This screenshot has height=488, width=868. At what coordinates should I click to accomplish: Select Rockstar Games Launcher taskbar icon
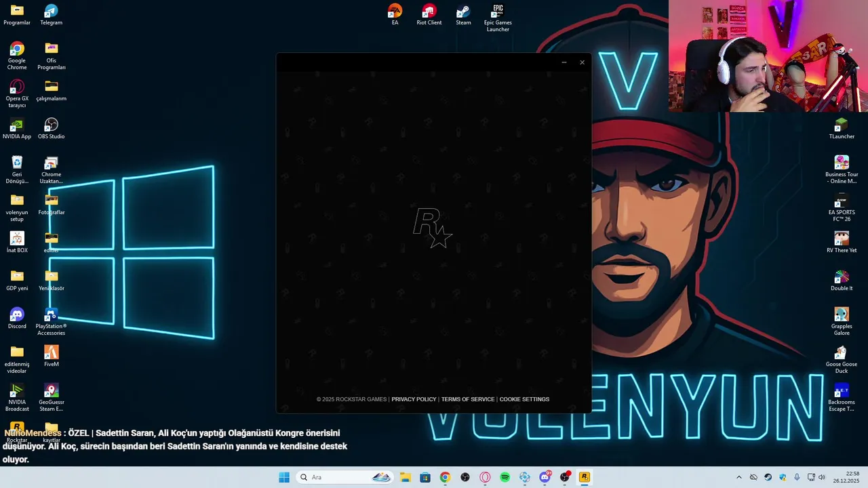click(585, 477)
